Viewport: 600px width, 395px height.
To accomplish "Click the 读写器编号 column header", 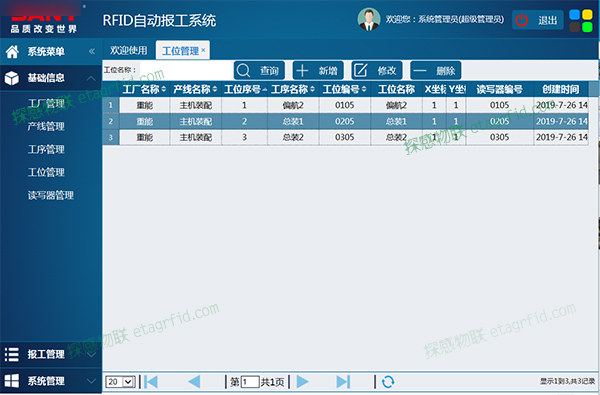I will point(499,89).
